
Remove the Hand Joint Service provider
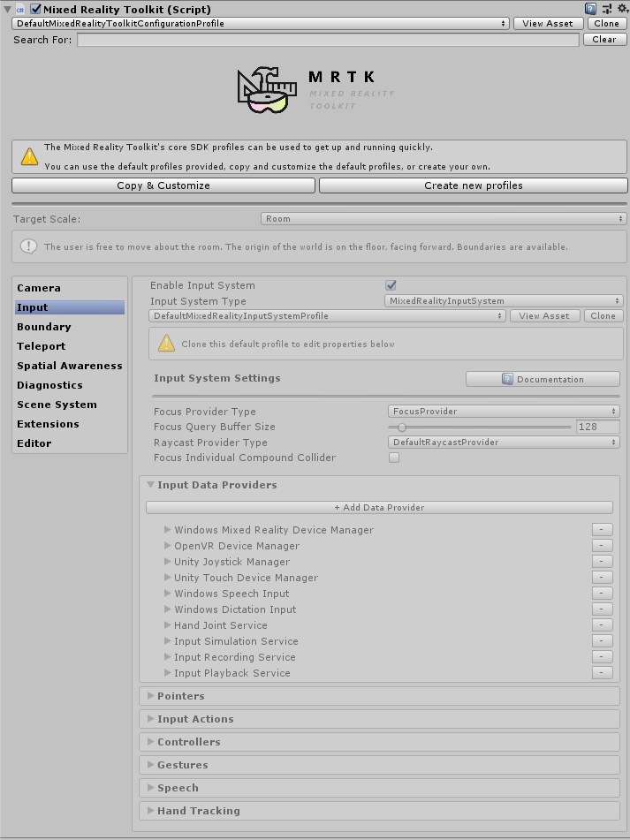tap(602, 625)
